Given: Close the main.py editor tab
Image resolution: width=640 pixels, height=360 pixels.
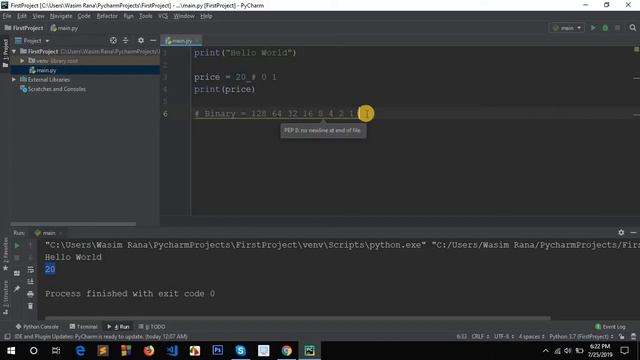Looking at the screenshot, I should tap(197, 41).
